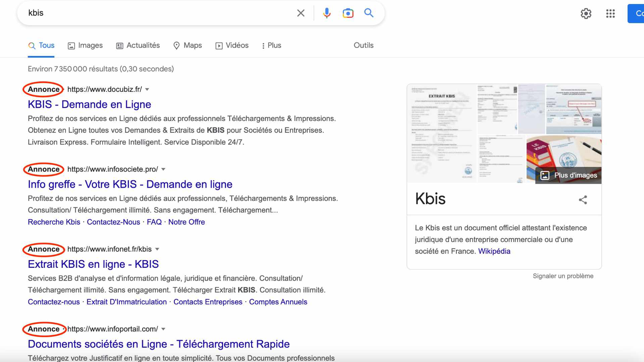This screenshot has width=644, height=362.
Task: Expand the dropdown arrow next to infoportail.com
Action: (163, 329)
